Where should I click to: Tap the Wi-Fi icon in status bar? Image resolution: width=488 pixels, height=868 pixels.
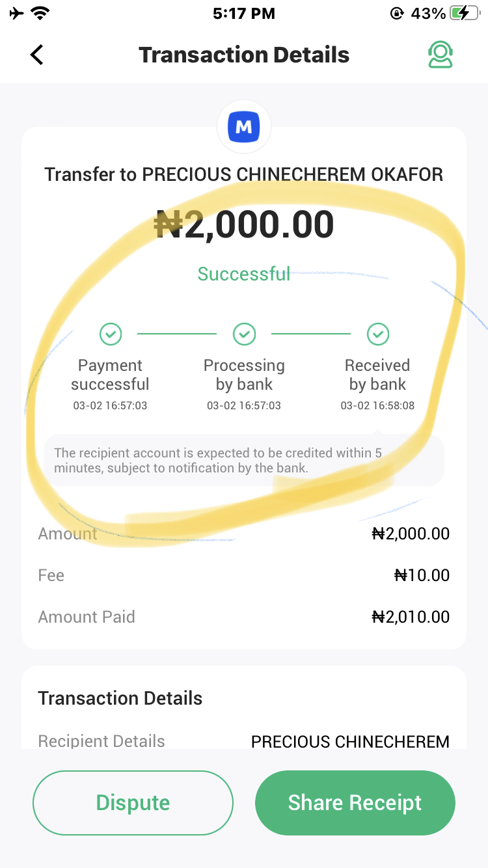(x=41, y=13)
